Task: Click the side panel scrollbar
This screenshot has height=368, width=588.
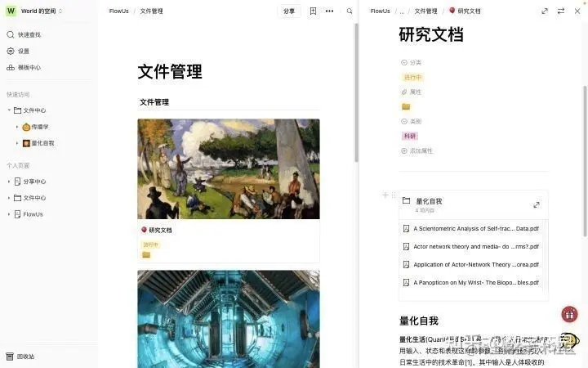Action: (584, 161)
